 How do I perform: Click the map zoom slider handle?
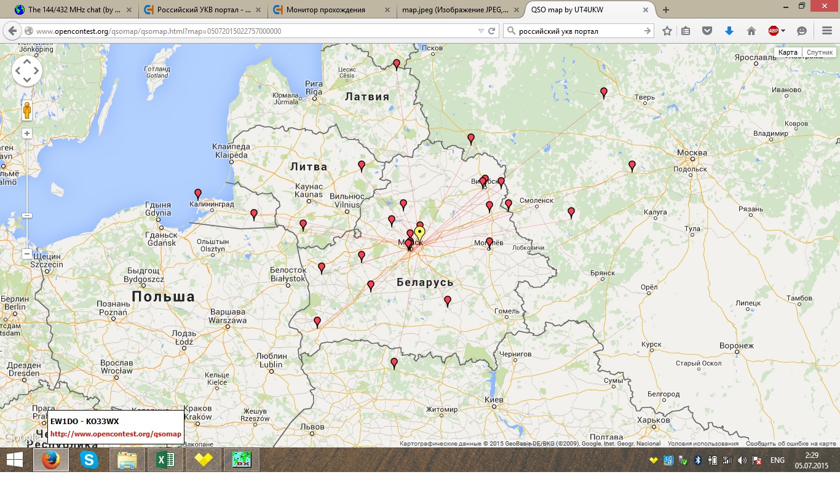[27, 215]
